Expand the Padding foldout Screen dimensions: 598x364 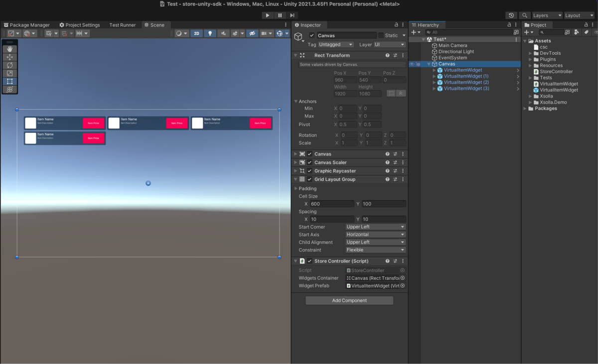[296, 189]
